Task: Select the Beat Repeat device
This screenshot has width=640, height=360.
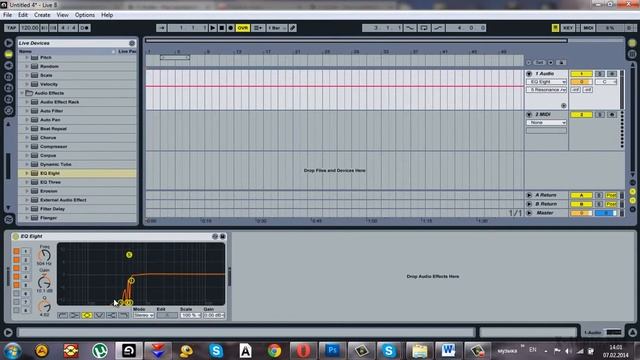Action: tap(53, 129)
